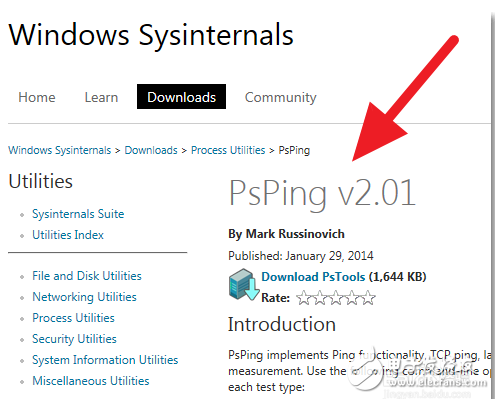Viewport: 495px width, 399px height.
Task: Go to the Community tab
Action: tap(281, 98)
